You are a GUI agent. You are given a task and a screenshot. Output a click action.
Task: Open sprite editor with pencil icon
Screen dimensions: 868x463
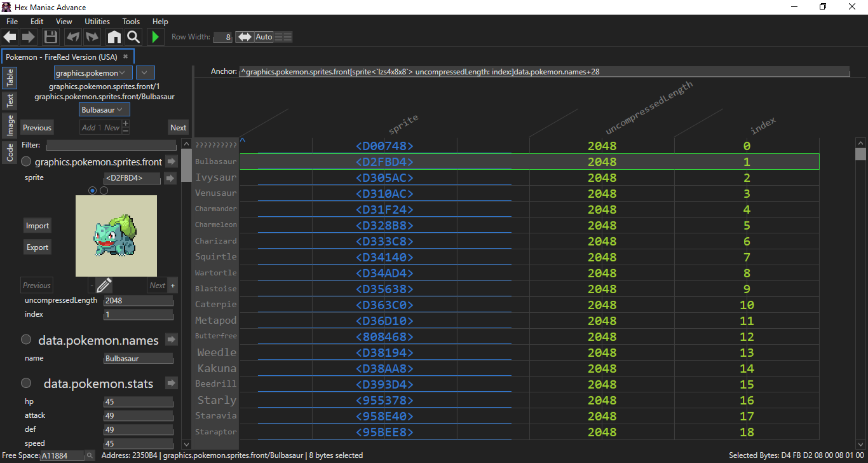click(104, 285)
